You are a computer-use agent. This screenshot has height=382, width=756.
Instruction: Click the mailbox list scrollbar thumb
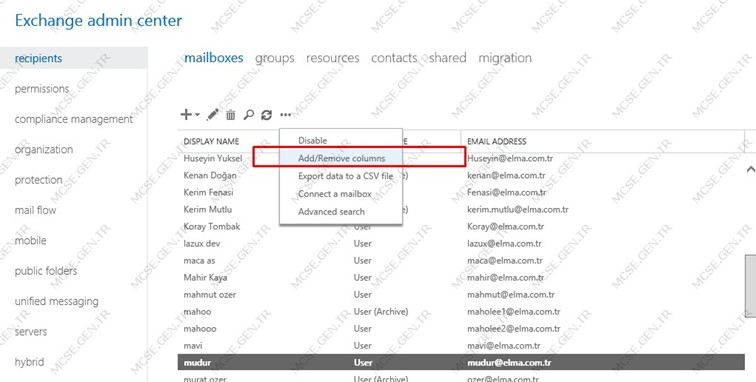pos(750,286)
